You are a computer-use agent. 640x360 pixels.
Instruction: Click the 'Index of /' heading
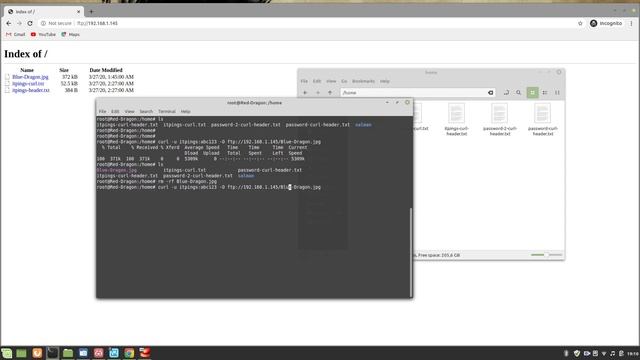(26, 53)
